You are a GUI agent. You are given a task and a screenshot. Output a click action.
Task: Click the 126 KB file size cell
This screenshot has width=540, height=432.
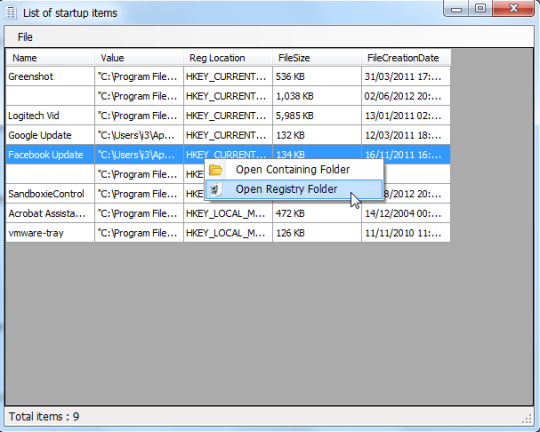316,233
